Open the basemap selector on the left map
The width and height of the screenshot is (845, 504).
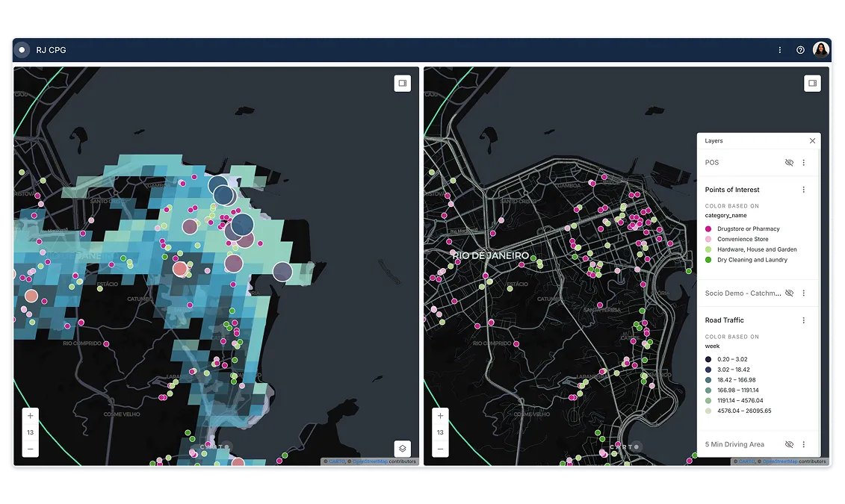pos(402,449)
